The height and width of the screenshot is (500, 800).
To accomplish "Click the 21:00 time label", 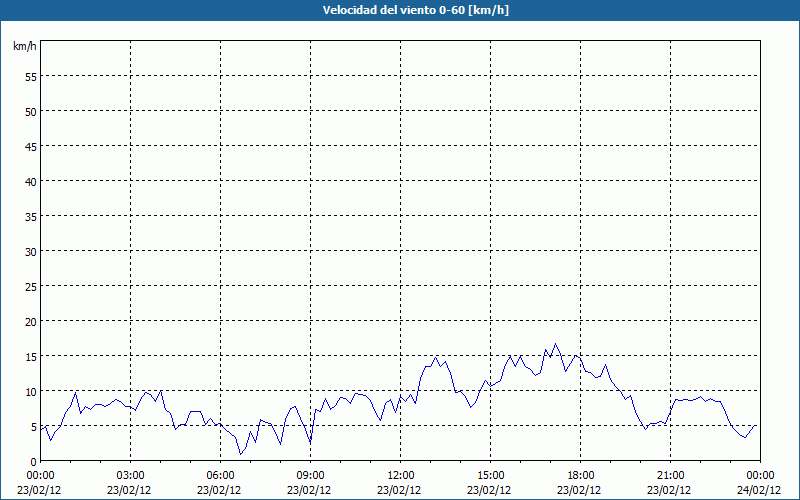I will coord(670,476).
